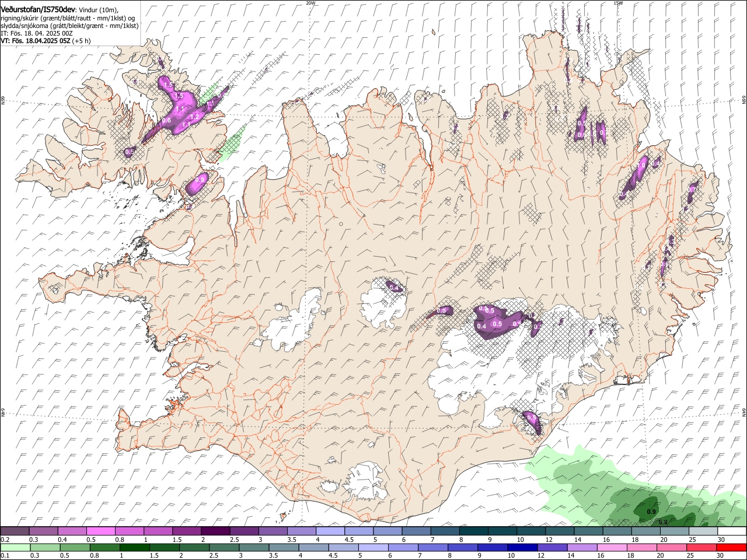The image size is (747, 560).
Task: Select the light pink 16 rain legend swatch
Action: 612,547
